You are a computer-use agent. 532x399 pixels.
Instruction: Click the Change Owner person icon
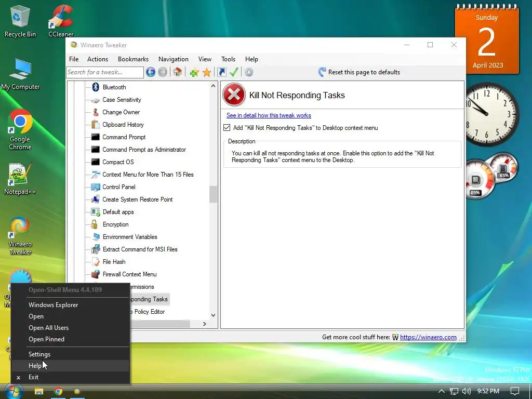pos(96,112)
